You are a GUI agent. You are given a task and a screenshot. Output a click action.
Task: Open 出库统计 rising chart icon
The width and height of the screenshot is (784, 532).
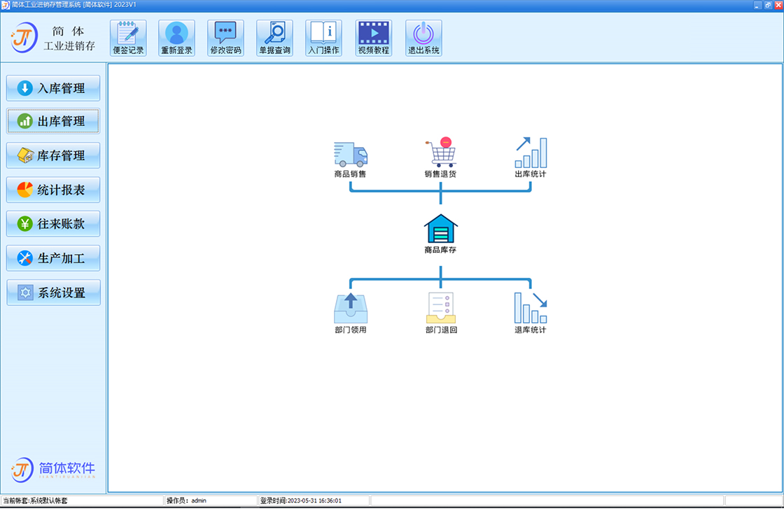coord(531,157)
